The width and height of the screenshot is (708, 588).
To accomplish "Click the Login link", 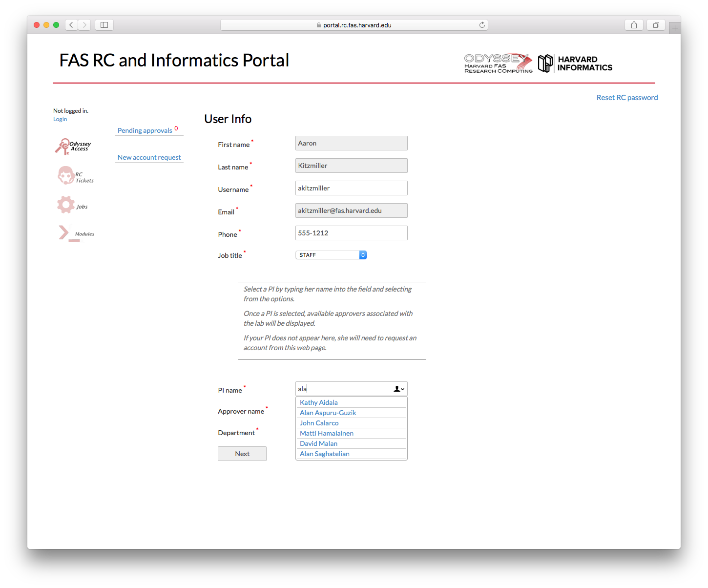I will tap(60, 119).
